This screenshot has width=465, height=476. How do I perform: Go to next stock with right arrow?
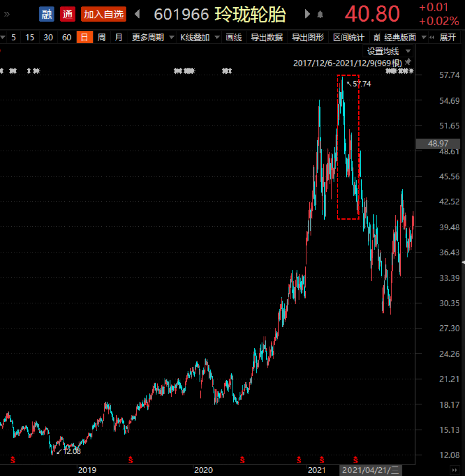[x=307, y=14]
